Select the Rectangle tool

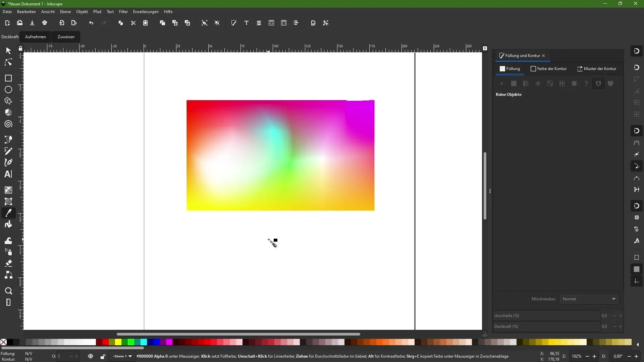click(x=8, y=78)
